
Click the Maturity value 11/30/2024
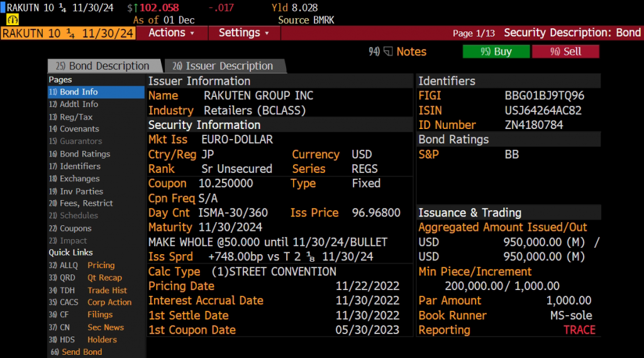[230, 227]
